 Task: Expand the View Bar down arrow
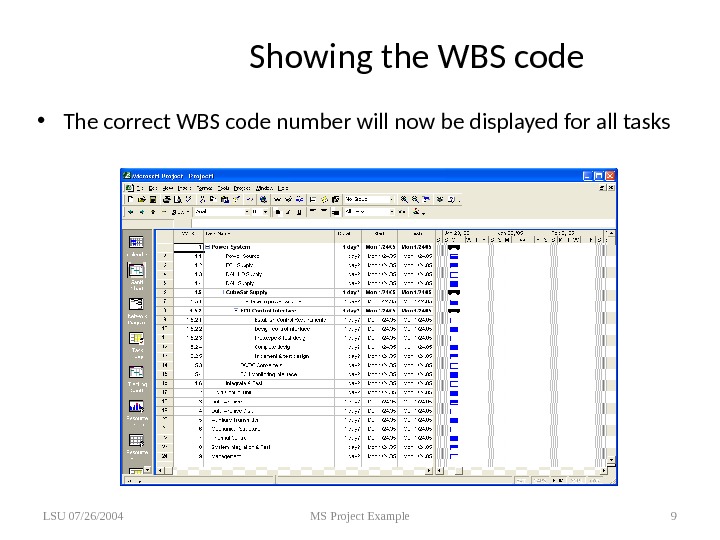[147, 470]
